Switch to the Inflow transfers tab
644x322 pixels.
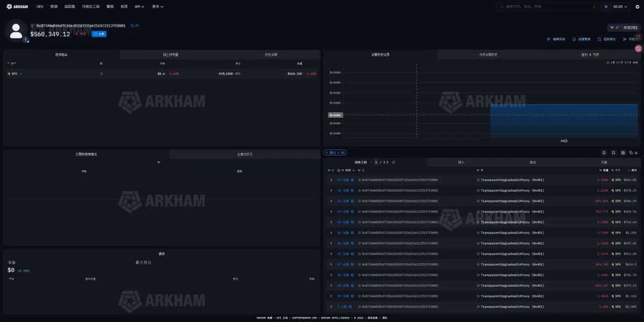click(x=461, y=162)
